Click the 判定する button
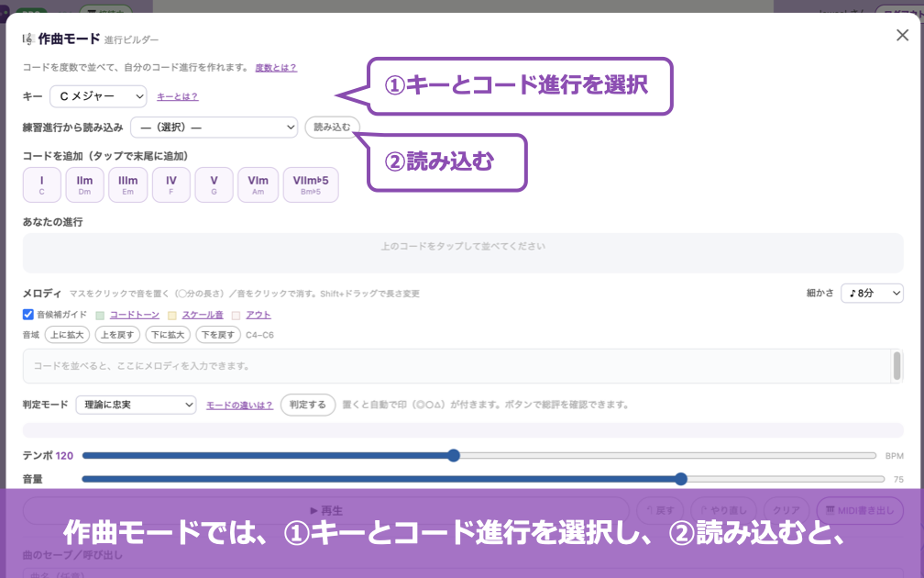Screen dimensions: 924x578 pos(308,405)
